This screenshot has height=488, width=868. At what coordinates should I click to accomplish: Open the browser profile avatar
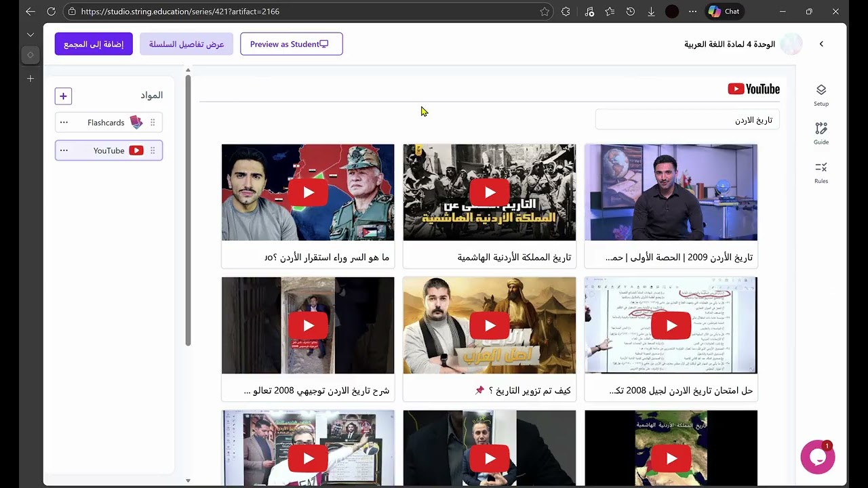(672, 12)
